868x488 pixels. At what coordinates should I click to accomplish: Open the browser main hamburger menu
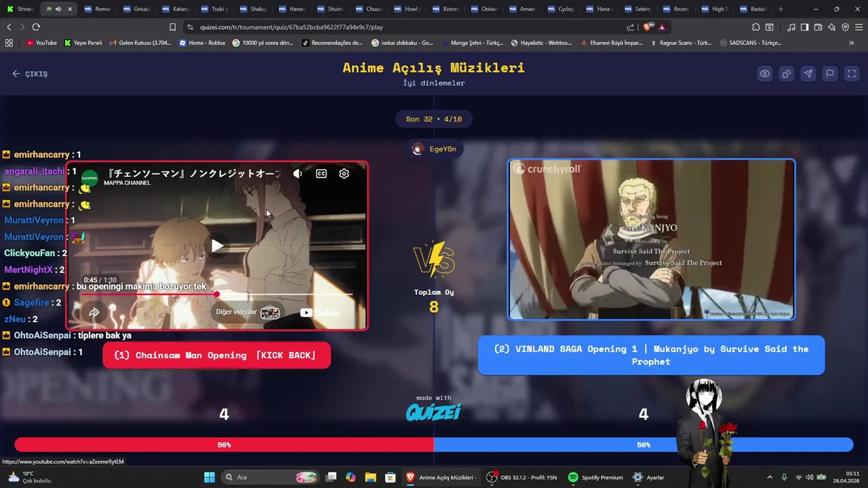859,27
